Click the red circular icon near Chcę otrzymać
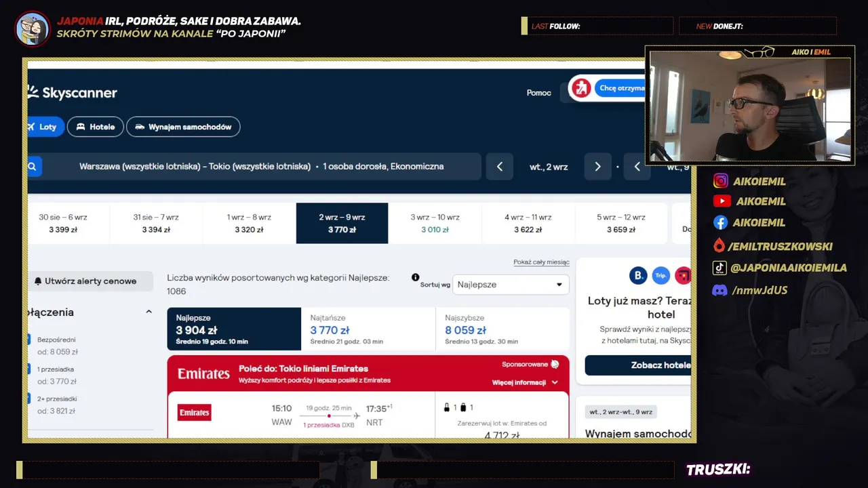Viewport: 868px width, 488px height. [x=580, y=88]
